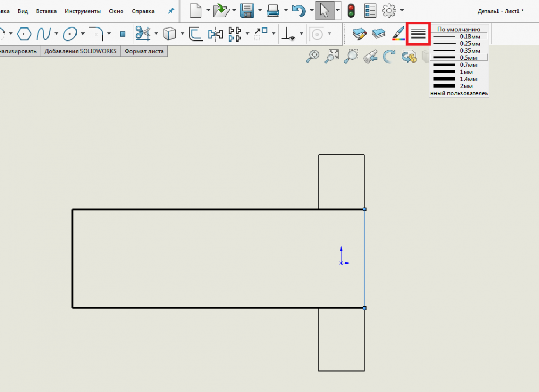
Task: Click the New document icon
Action: click(x=195, y=10)
